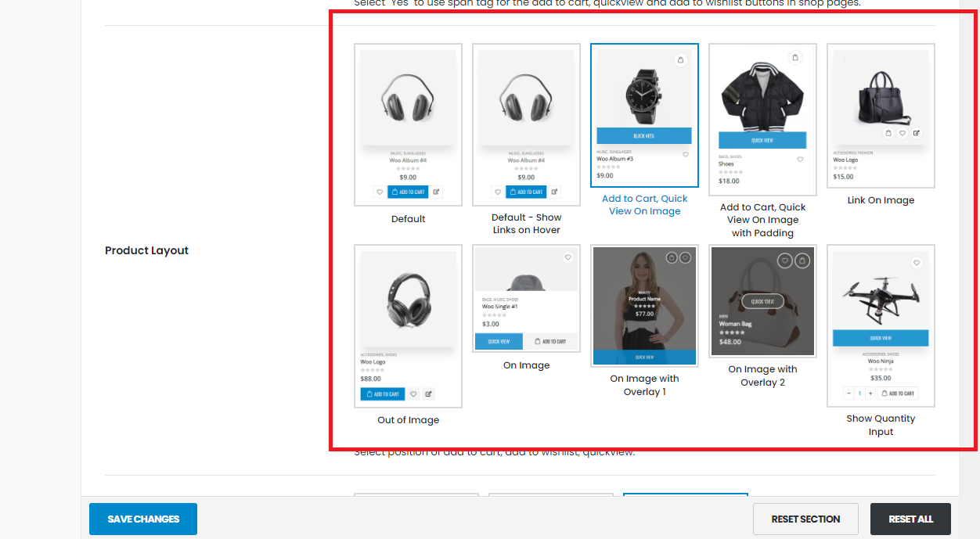Click cart icon atop the watch preview

point(680,59)
